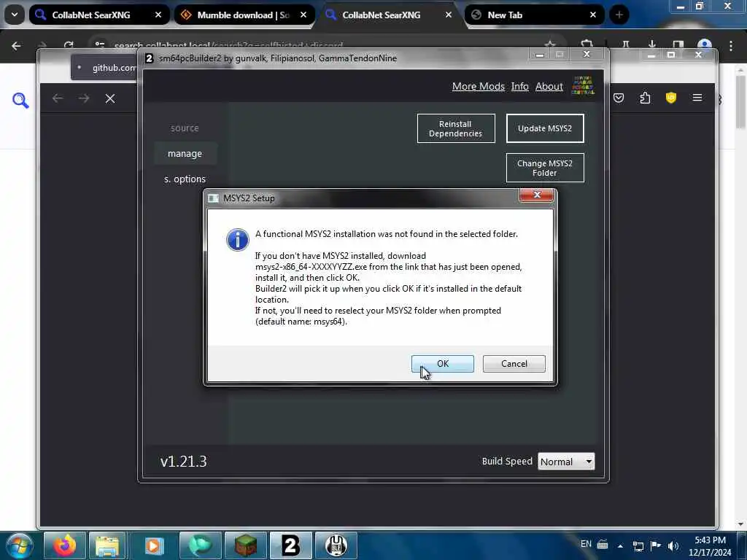Click Reinstall Dependencies button

455,128
